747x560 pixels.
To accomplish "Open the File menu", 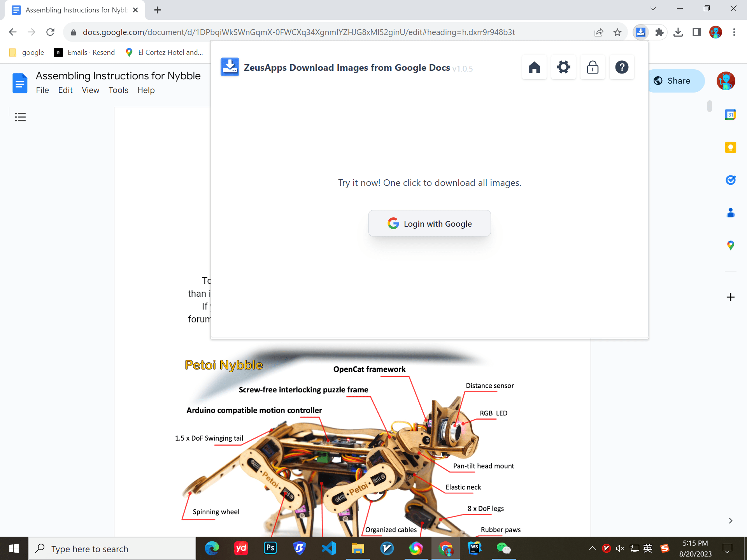I will [x=42, y=90].
